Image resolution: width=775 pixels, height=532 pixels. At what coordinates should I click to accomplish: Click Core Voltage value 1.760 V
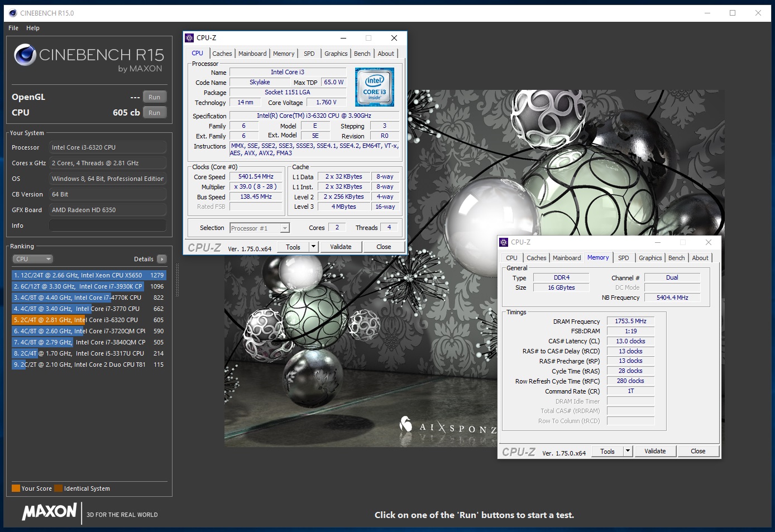(326, 102)
